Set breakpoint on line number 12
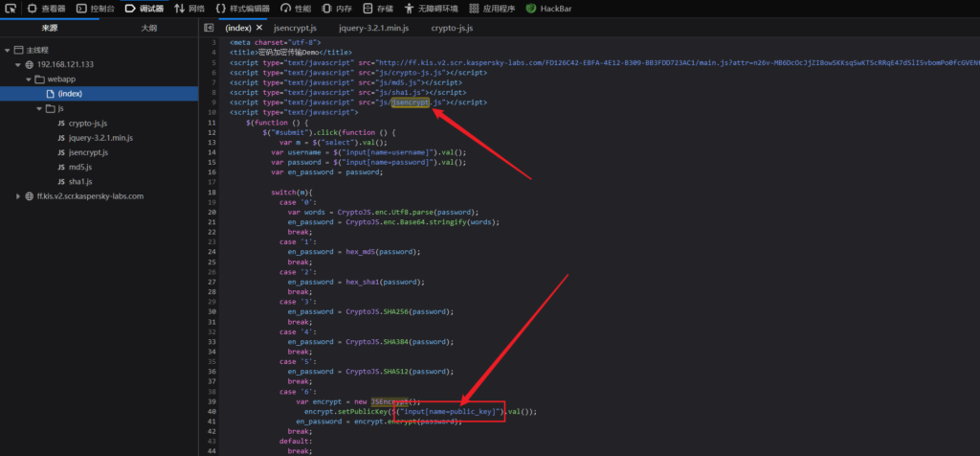This screenshot has width=980, height=456. tap(213, 132)
